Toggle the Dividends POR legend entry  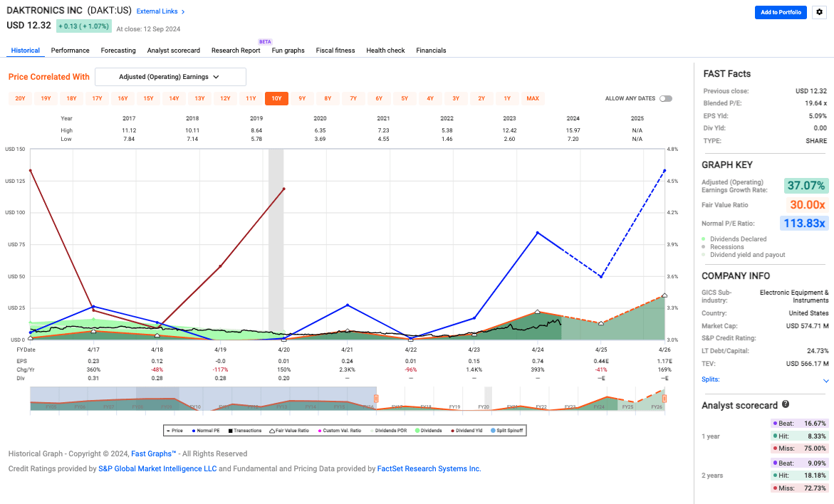[388, 431]
